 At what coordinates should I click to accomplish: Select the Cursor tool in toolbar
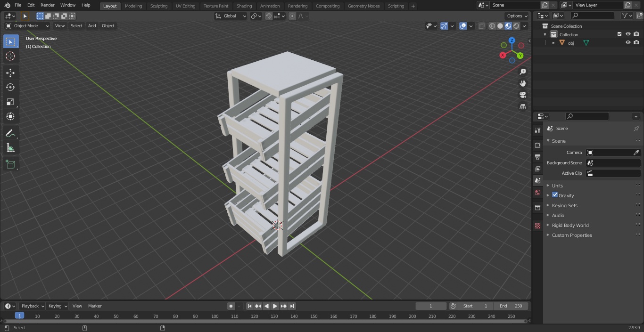point(10,56)
